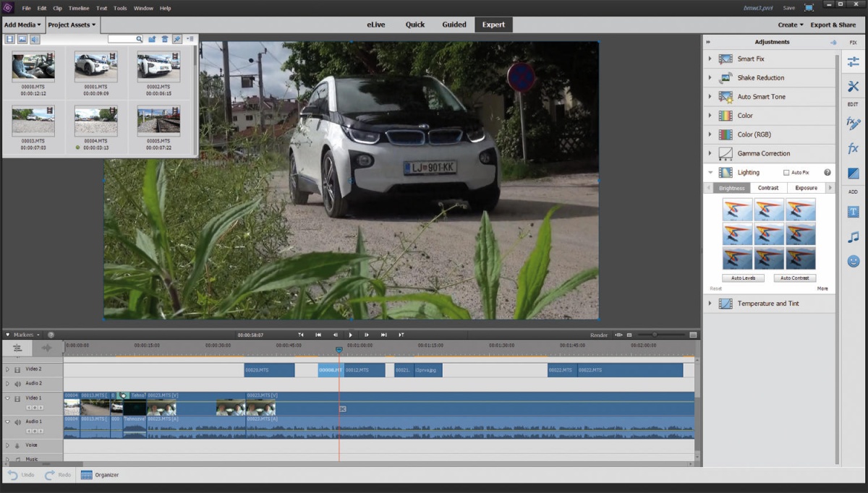Switch to the Guided view tab
The width and height of the screenshot is (868, 493).
coord(454,25)
